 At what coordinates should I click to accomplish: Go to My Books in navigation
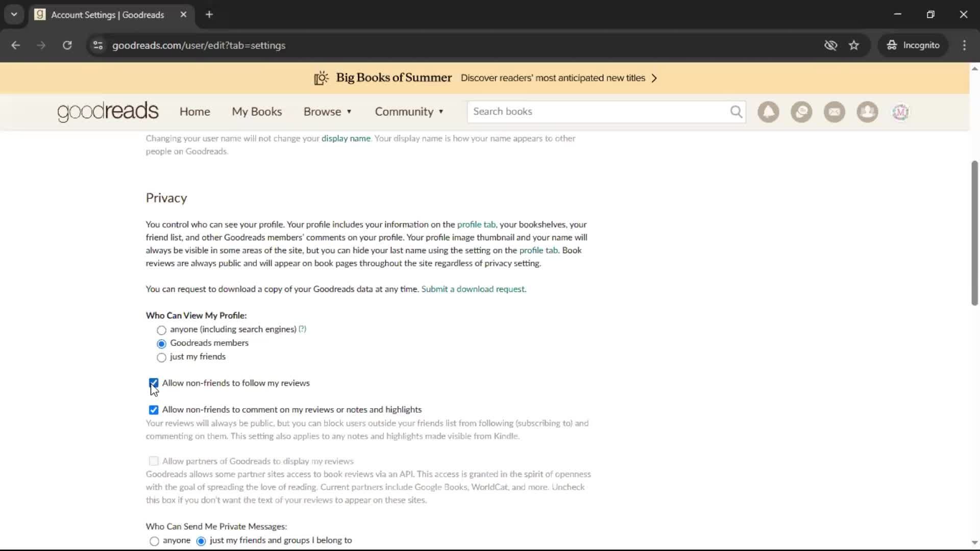click(x=257, y=112)
